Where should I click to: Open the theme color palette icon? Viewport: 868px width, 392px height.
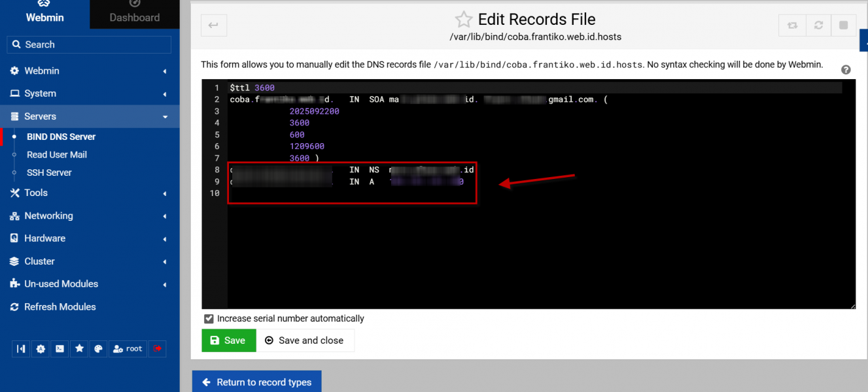coord(98,349)
